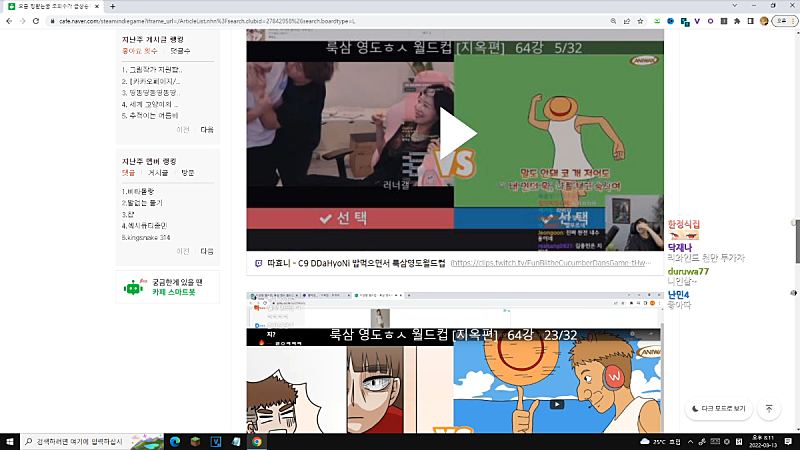Image resolution: width=800 pixels, height=450 pixels.
Task: Open the tab search chevron
Action: pyautogui.click(x=735, y=6)
